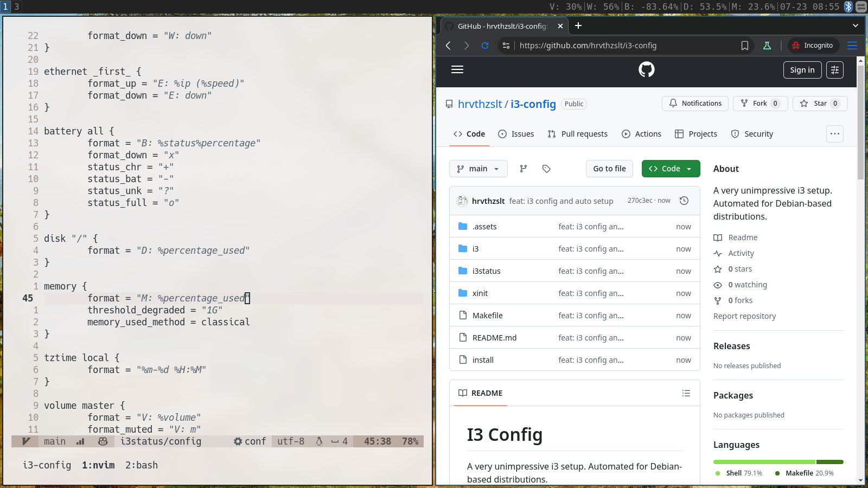Screen dimensions: 868x488
Task: Open the hamburger navigation menu on GitHub
Action: (x=457, y=69)
